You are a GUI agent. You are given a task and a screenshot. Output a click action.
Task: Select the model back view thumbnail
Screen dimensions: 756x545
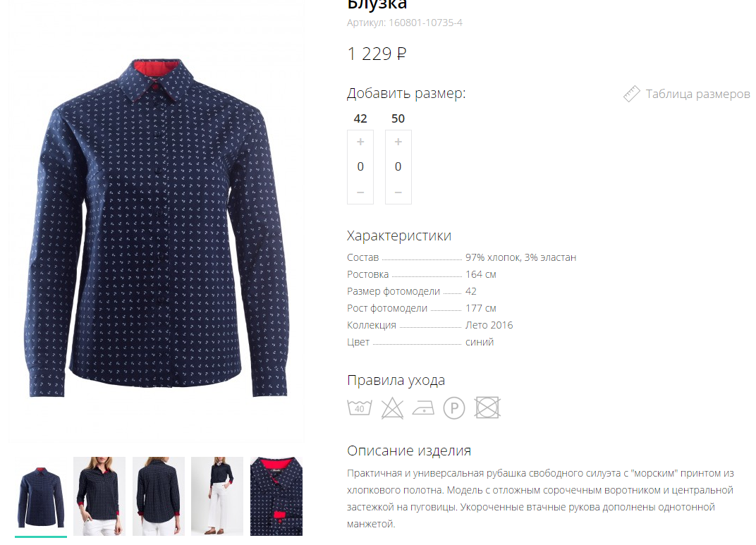(x=159, y=496)
